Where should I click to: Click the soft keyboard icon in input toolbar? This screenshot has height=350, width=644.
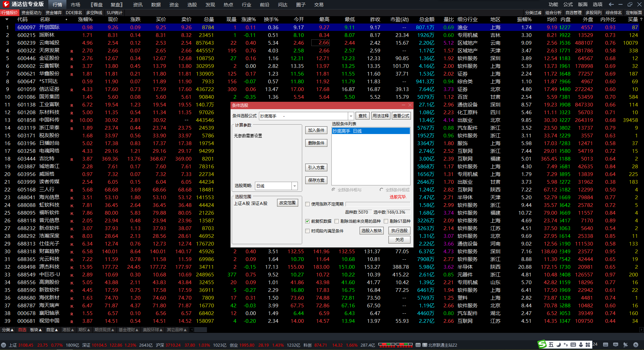click(x=573, y=345)
